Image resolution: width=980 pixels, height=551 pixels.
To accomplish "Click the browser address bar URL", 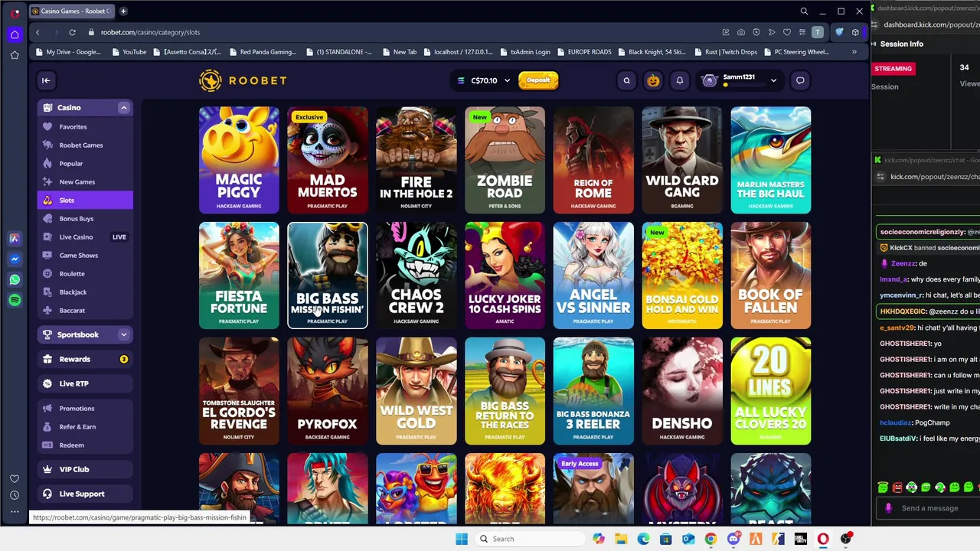I will point(150,32).
